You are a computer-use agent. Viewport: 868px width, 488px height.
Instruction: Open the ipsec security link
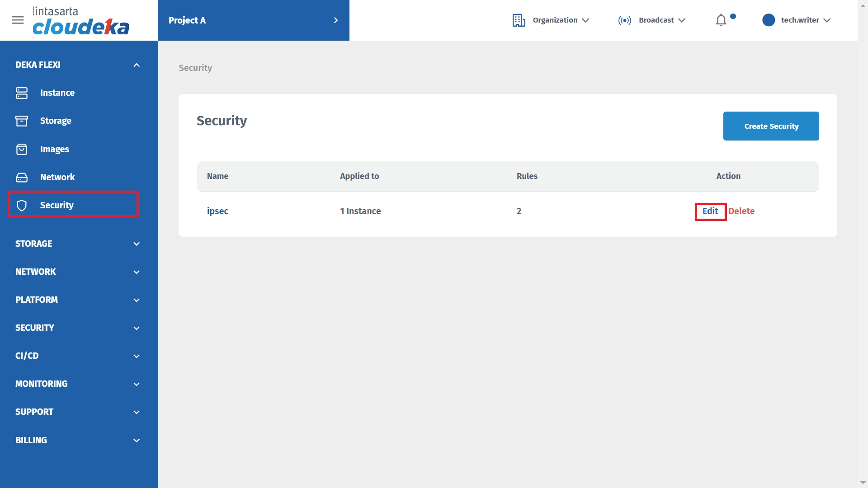[x=217, y=211]
